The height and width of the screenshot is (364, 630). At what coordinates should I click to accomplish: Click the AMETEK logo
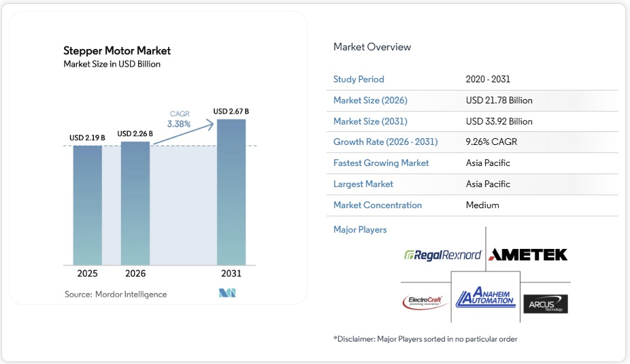(x=528, y=254)
